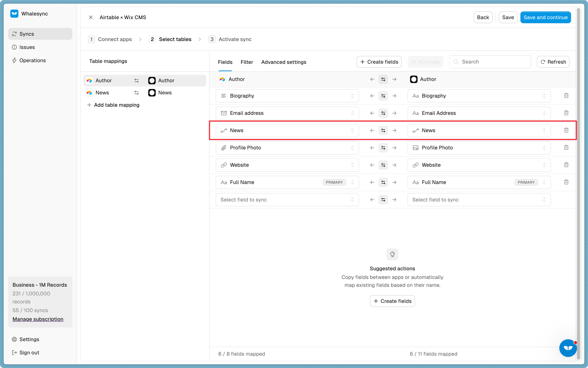
Task: Delete the Profile Photo field mapping
Action: pyautogui.click(x=566, y=148)
